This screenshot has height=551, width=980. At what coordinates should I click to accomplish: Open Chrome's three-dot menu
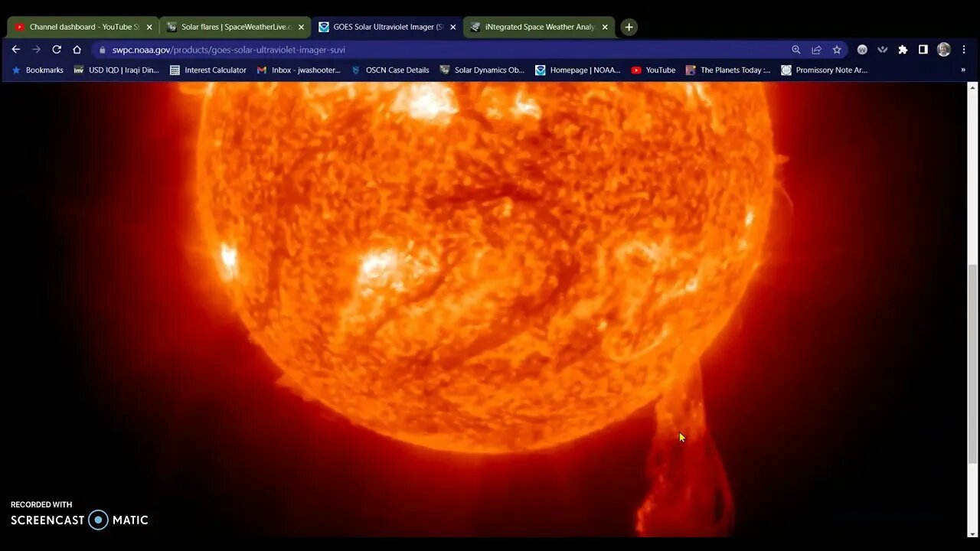963,50
